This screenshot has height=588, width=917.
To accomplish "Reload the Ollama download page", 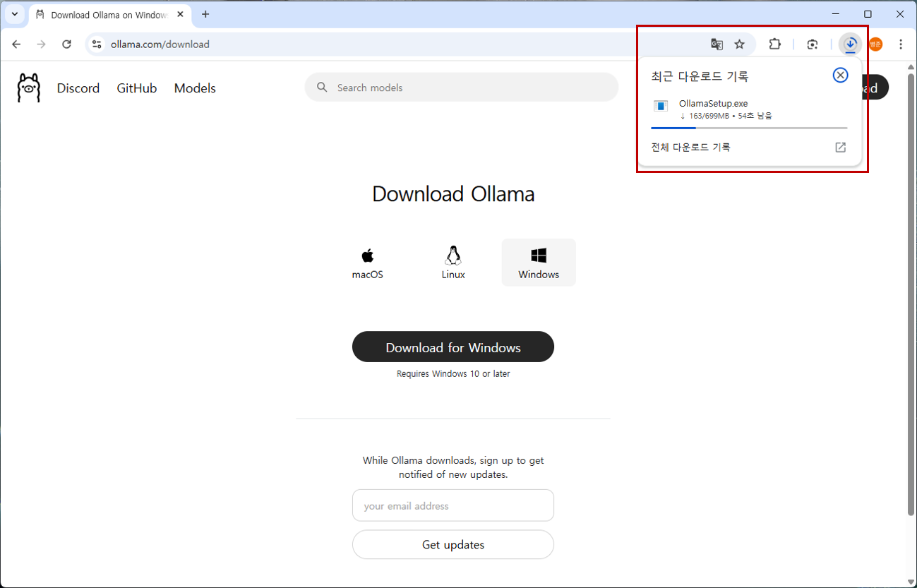I will (66, 44).
